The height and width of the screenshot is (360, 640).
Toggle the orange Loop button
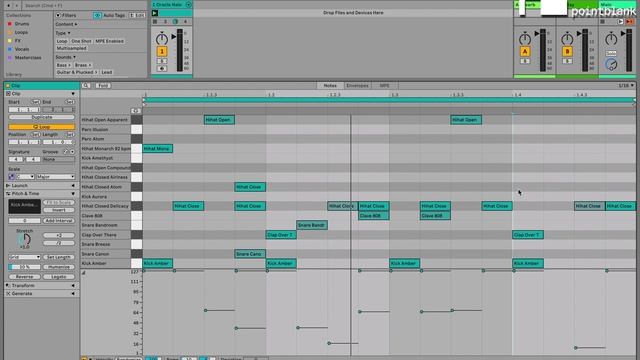(42, 127)
